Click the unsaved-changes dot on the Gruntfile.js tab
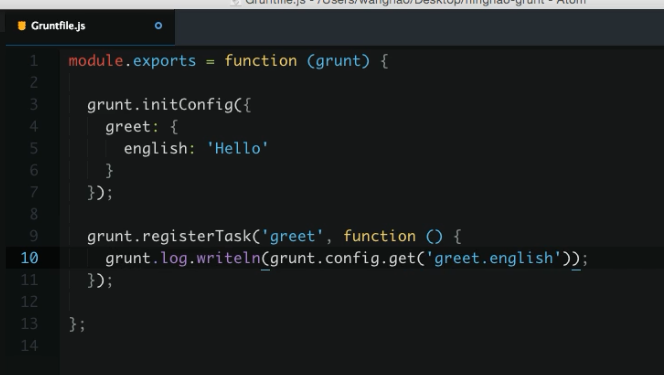664x375 pixels. pyautogui.click(x=158, y=26)
